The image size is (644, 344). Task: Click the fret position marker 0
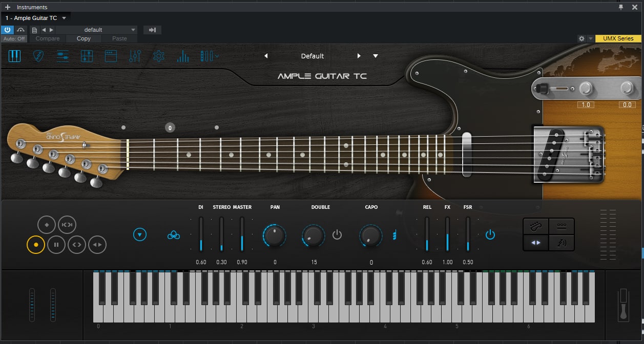click(x=170, y=127)
